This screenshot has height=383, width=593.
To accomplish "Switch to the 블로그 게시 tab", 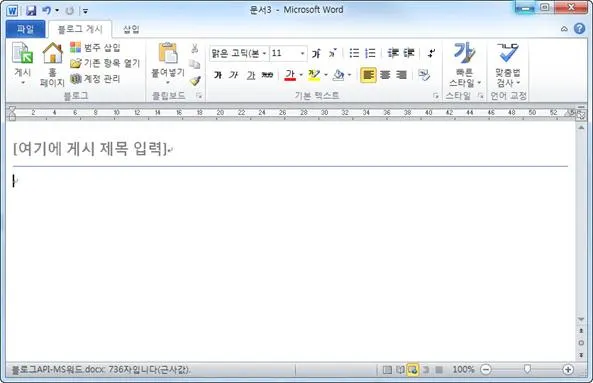I will click(80, 29).
